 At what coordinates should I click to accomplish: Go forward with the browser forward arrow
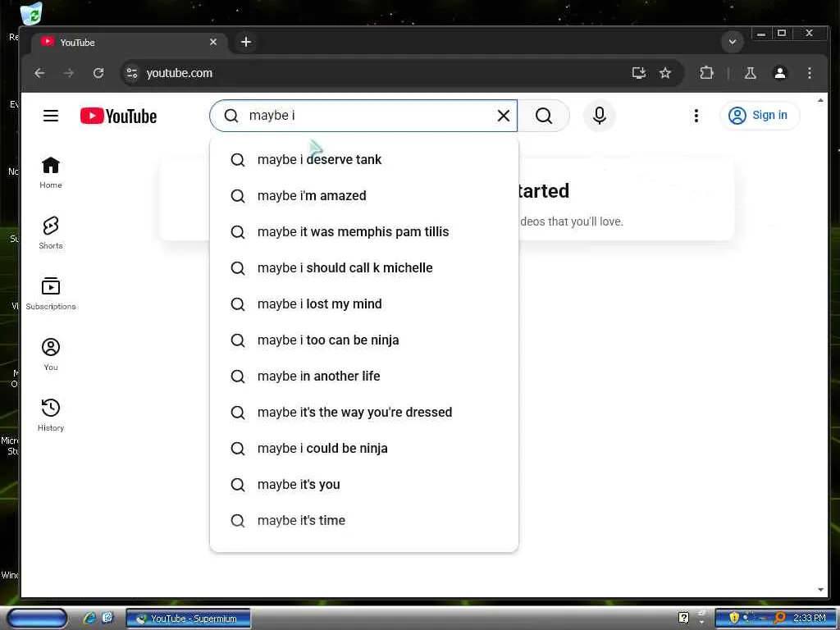click(69, 73)
